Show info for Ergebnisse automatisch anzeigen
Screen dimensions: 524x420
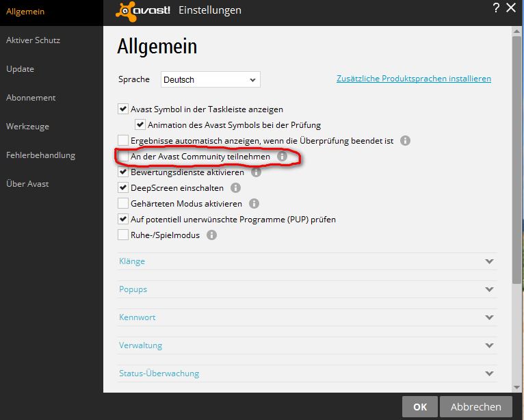point(406,141)
